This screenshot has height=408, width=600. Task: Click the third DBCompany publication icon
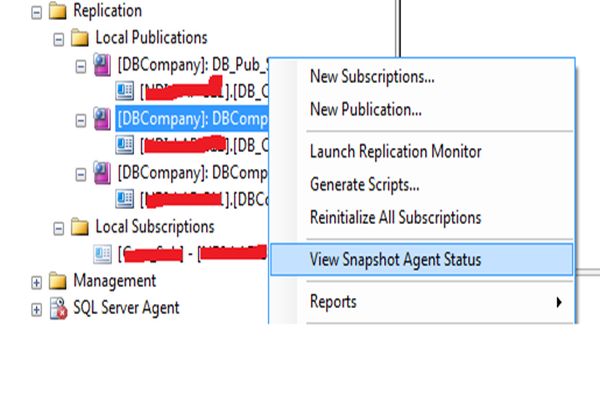click(102, 173)
